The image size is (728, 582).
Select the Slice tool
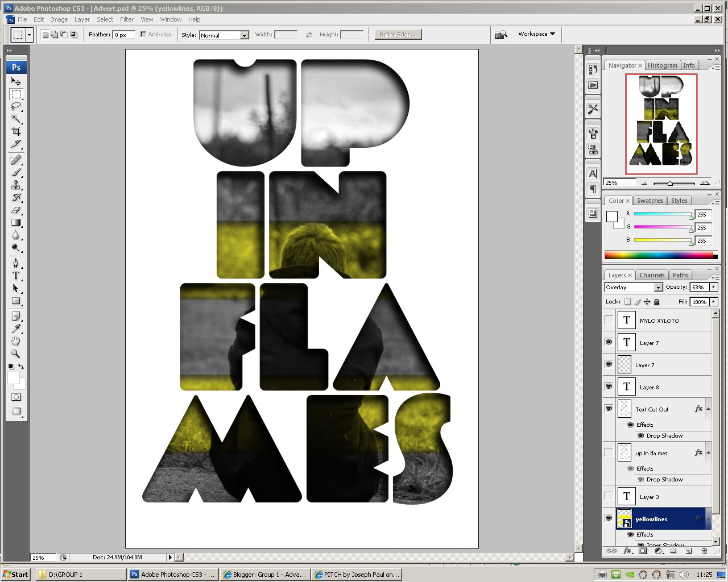pos(16,144)
